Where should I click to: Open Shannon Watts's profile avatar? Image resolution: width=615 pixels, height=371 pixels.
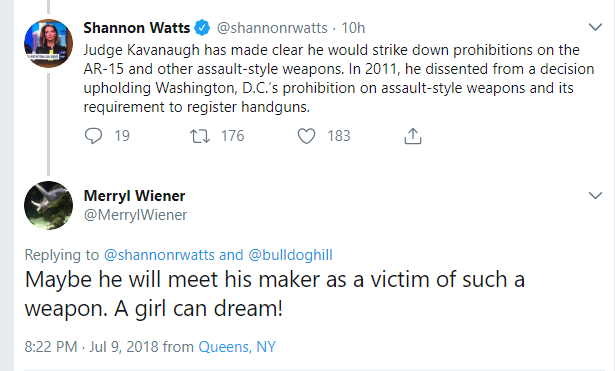point(49,43)
